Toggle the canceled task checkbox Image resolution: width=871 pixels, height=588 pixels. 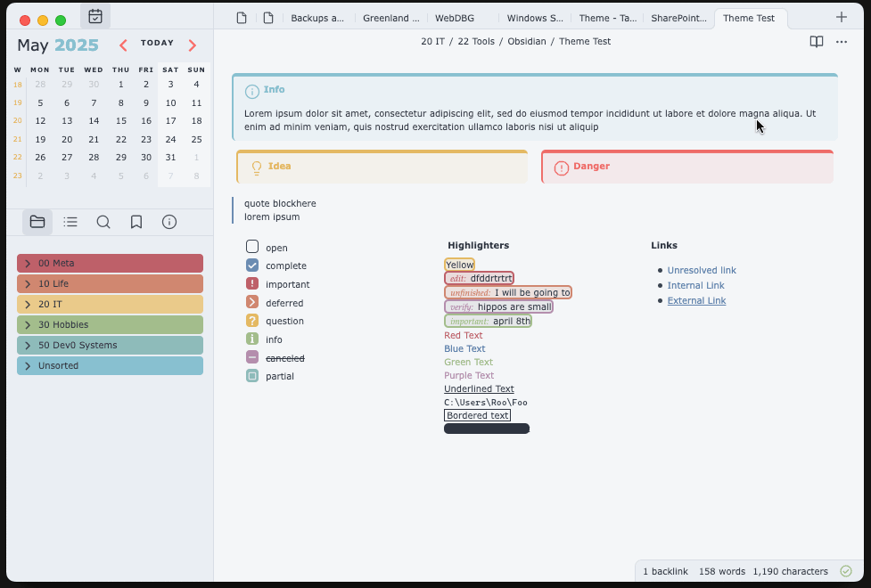tap(252, 357)
